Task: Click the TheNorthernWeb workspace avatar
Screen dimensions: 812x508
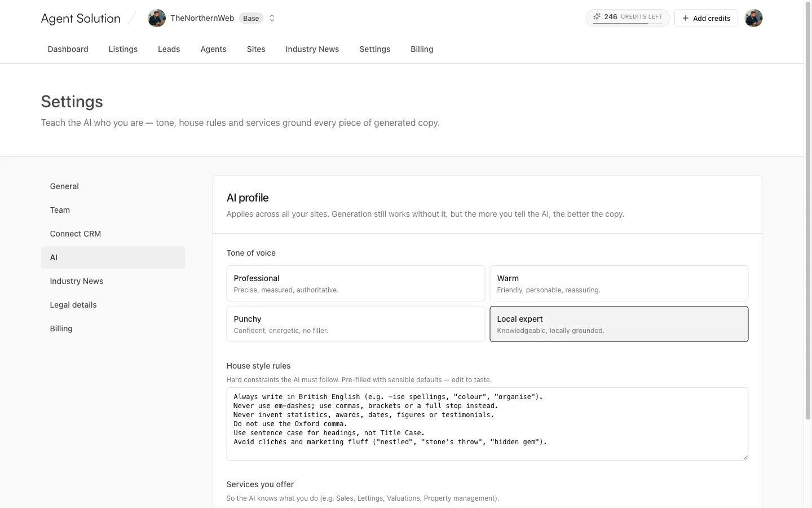Action: pyautogui.click(x=157, y=18)
